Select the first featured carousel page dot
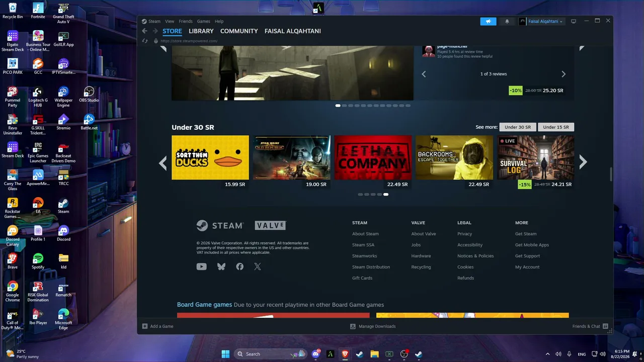The width and height of the screenshot is (644, 362). (x=338, y=106)
